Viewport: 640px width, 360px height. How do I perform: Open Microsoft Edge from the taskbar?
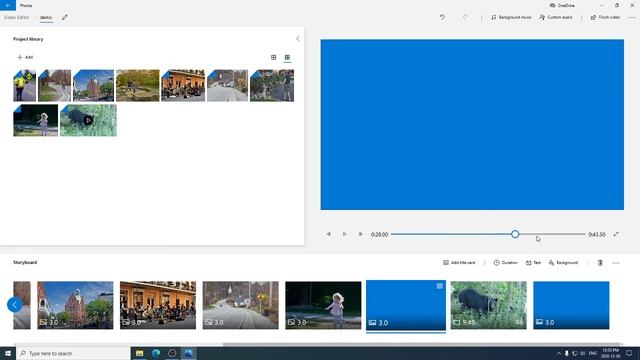tap(156, 353)
